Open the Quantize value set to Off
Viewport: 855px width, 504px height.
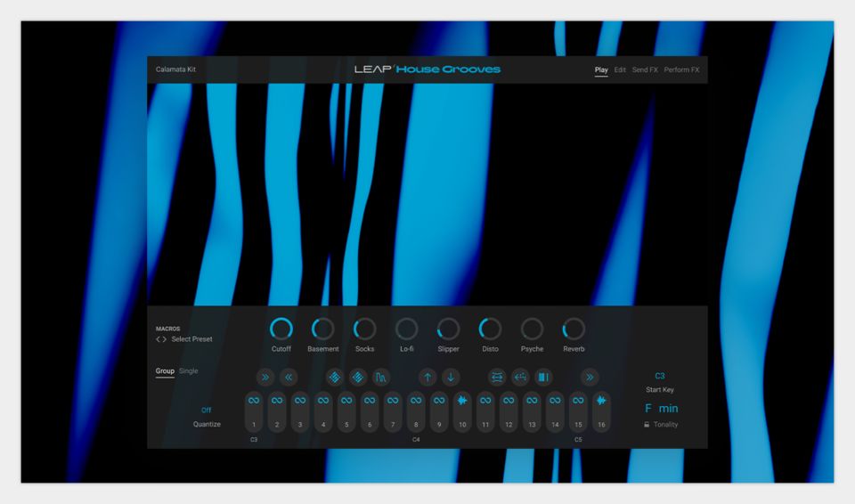click(x=206, y=410)
